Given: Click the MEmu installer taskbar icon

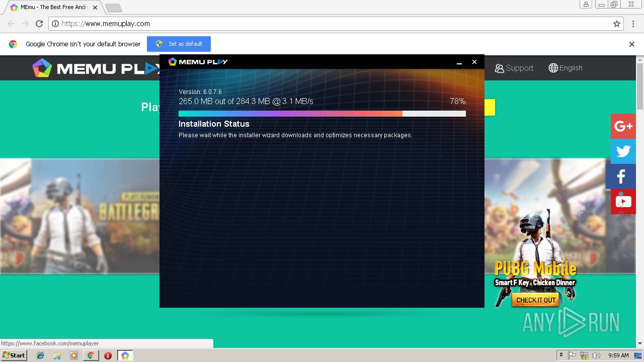Looking at the screenshot, I should [125, 355].
